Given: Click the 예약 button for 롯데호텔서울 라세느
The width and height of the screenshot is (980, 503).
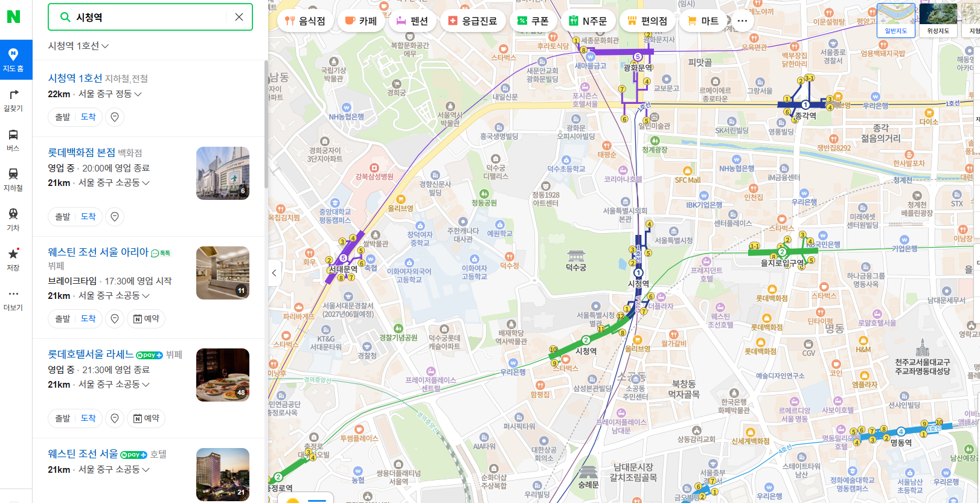Looking at the screenshot, I should click(x=146, y=418).
